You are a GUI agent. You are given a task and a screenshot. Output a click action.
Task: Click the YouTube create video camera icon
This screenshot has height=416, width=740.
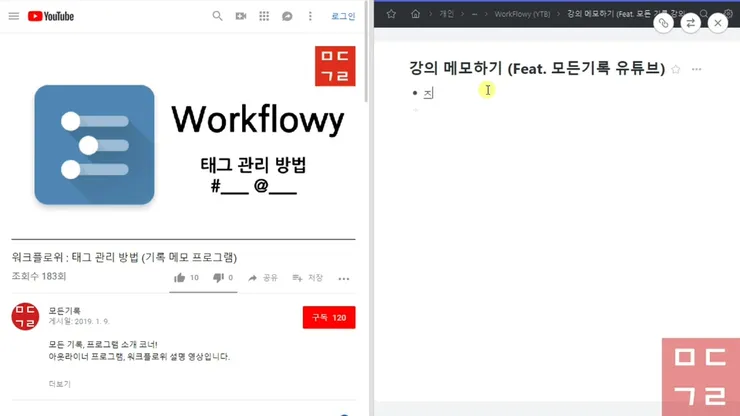click(x=241, y=16)
